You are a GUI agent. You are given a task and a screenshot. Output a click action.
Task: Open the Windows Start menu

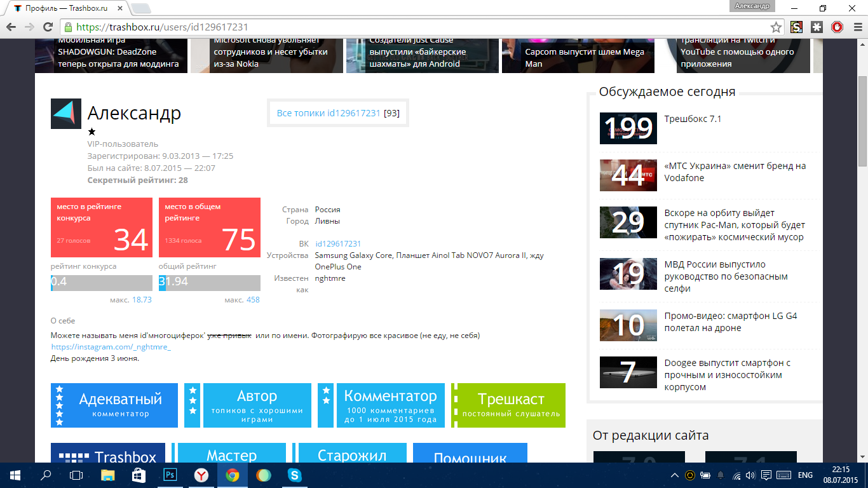click(x=15, y=475)
